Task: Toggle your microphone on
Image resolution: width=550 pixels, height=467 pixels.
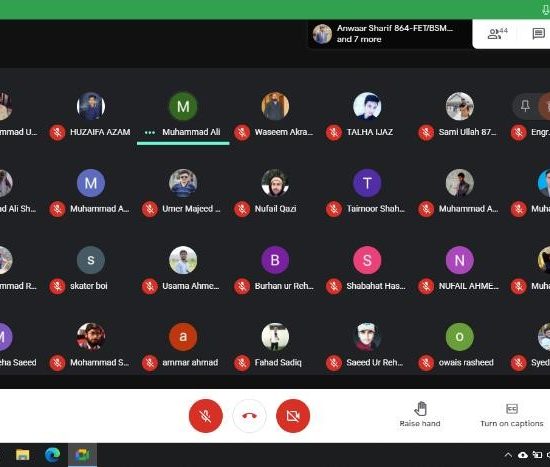Action: [x=206, y=416]
